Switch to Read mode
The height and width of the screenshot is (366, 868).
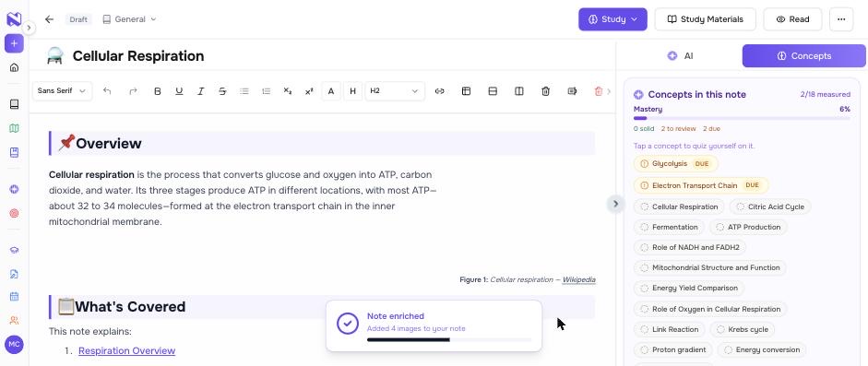pyautogui.click(x=792, y=19)
